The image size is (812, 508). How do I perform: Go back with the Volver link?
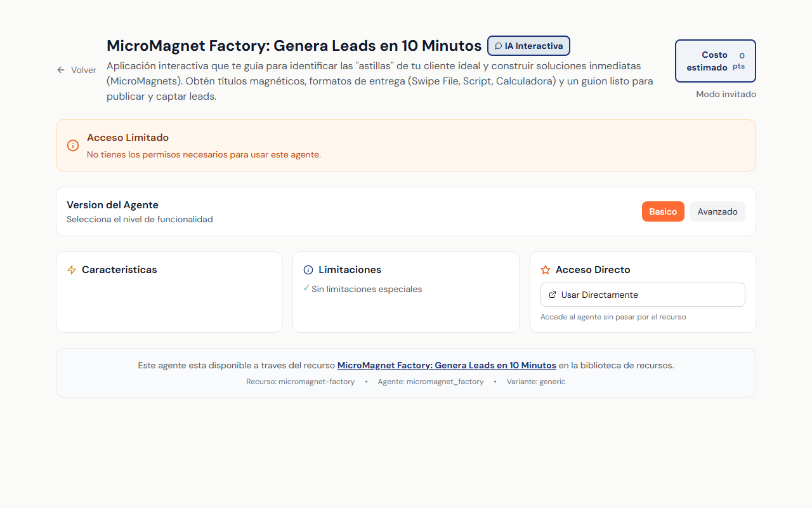pos(77,70)
